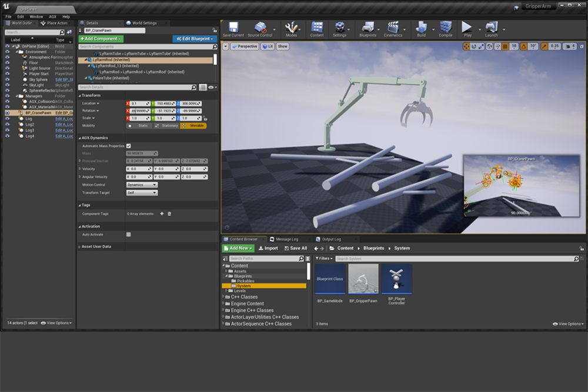The width and height of the screenshot is (588, 392).
Task: Click the Add Component button
Action: click(x=101, y=39)
